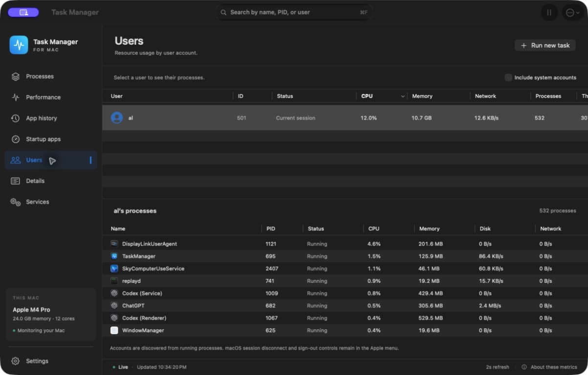This screenshot has width=588, height=375.
Task: Click the Performance pulse icon in sidebar
Action: (x=16, y=97)
